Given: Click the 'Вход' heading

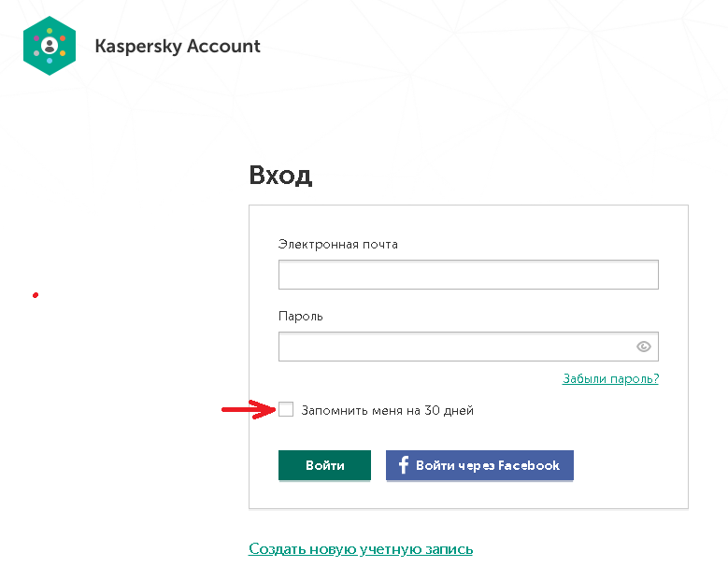Looking at the screenshot, I should tap(280, 176).
